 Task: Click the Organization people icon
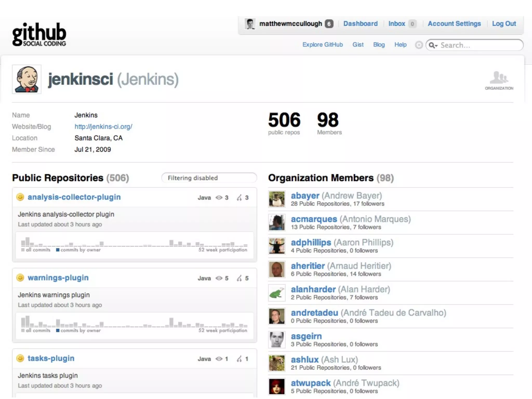click(x=499, y=78)
